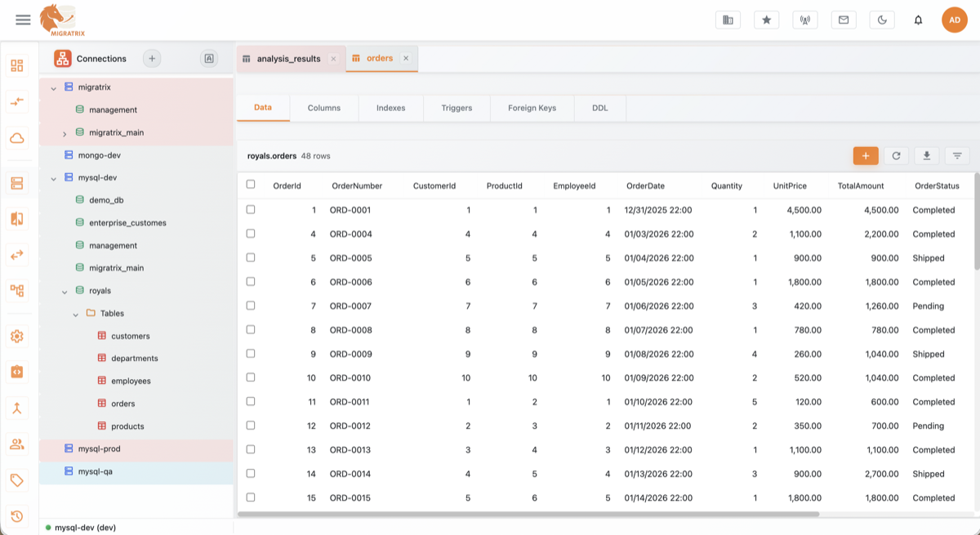Click the tags icon in the left sidebar

pos(16,480)
